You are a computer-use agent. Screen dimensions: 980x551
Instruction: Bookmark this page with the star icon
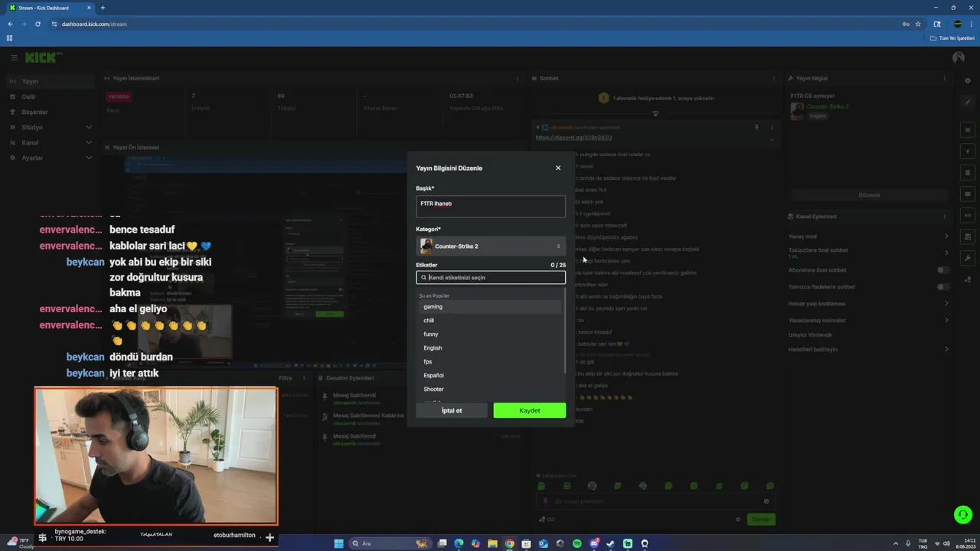(918, 24)
